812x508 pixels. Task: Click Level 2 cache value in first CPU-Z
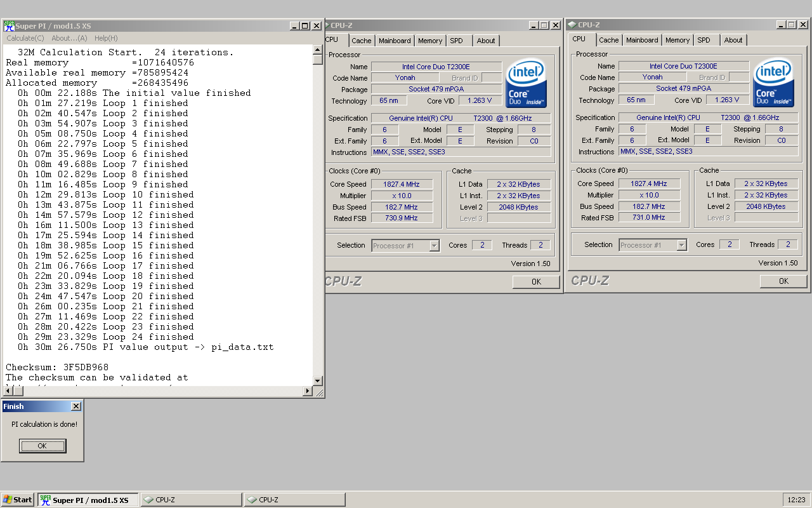519,207
